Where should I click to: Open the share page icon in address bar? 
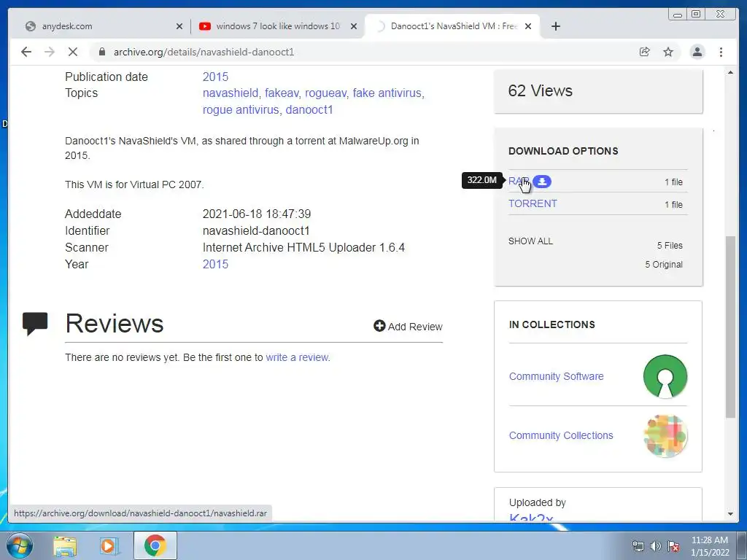pos(645,52)
